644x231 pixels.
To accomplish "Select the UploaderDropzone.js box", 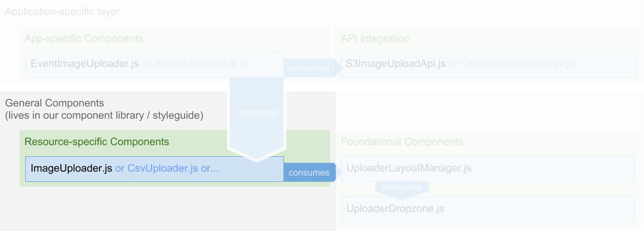I will pyautogui.click(x=487, y=209).
